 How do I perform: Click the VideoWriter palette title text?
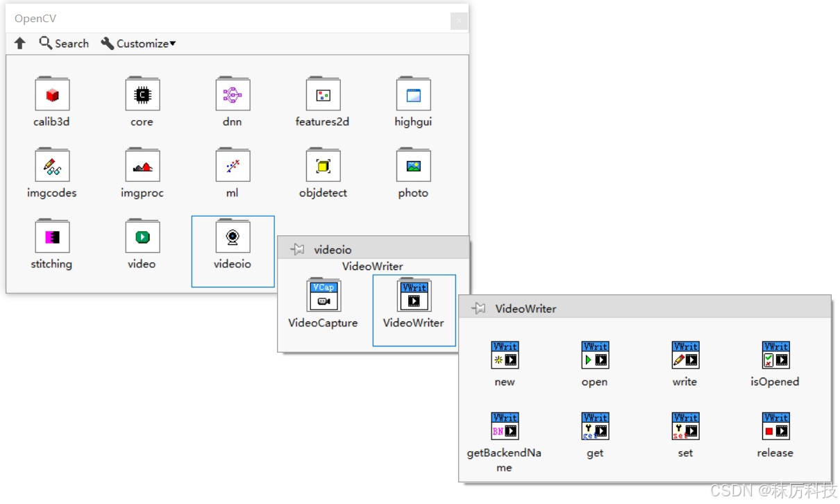coord(526,308)
